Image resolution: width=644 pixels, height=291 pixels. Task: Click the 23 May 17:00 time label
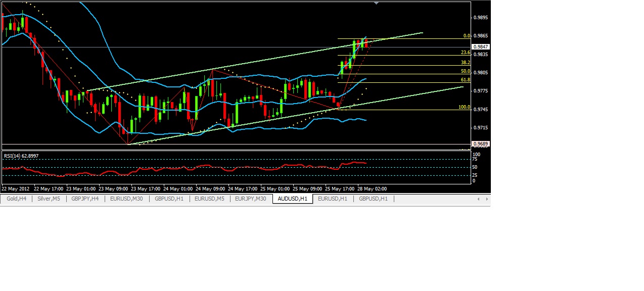(x=146, y=188)
